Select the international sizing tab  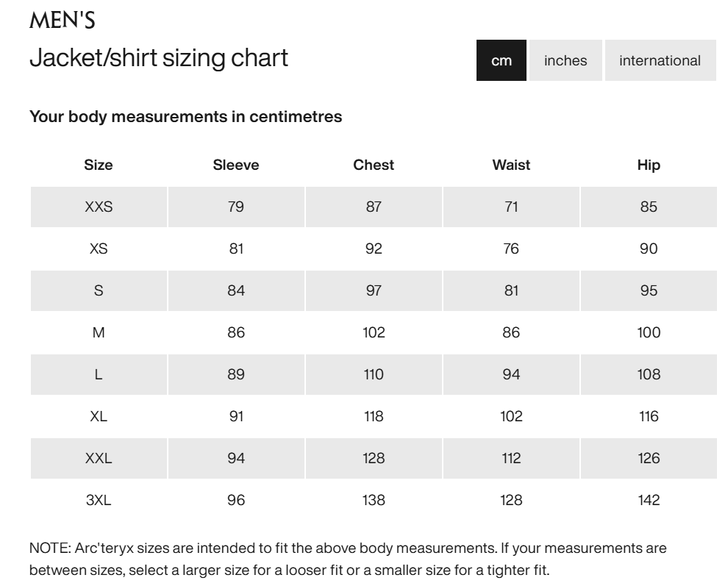660,60
